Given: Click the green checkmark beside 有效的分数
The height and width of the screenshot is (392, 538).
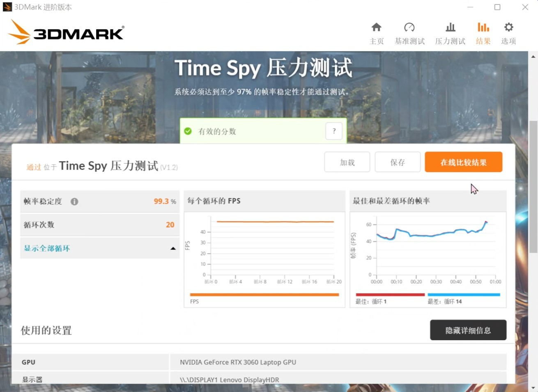Looking at the screenshot, I should (188, 131).
